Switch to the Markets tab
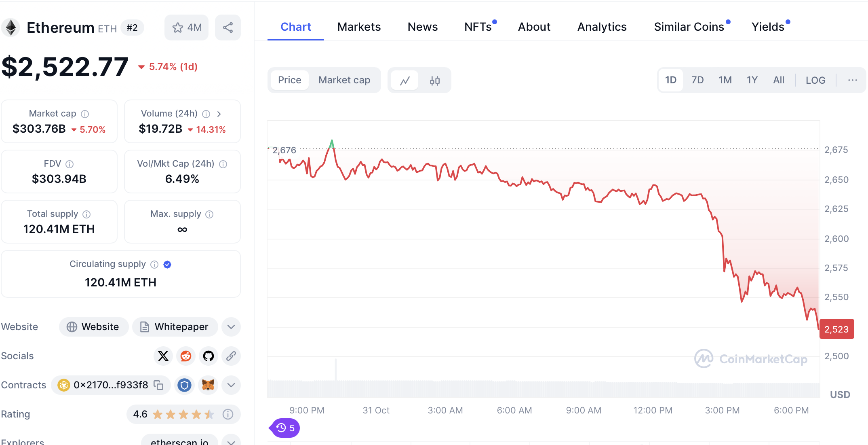The height and width of the screenshot is (445, 868). coord(359,27)
